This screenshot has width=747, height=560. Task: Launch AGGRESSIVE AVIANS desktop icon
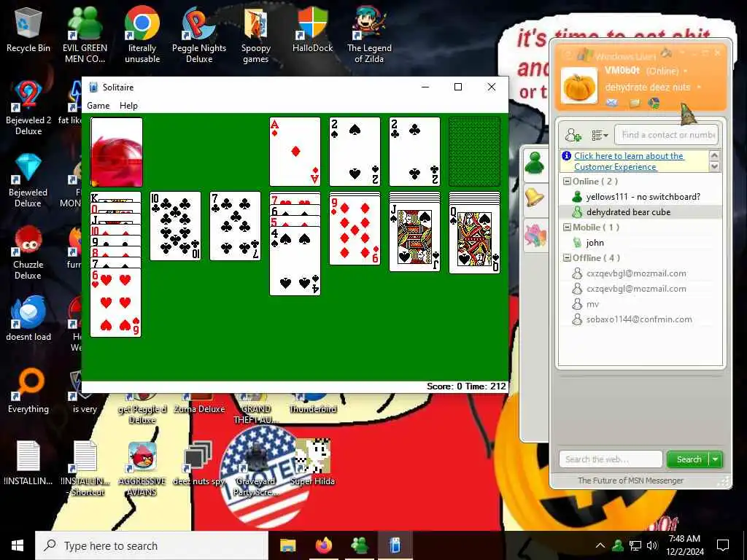(x=142, y=469)
